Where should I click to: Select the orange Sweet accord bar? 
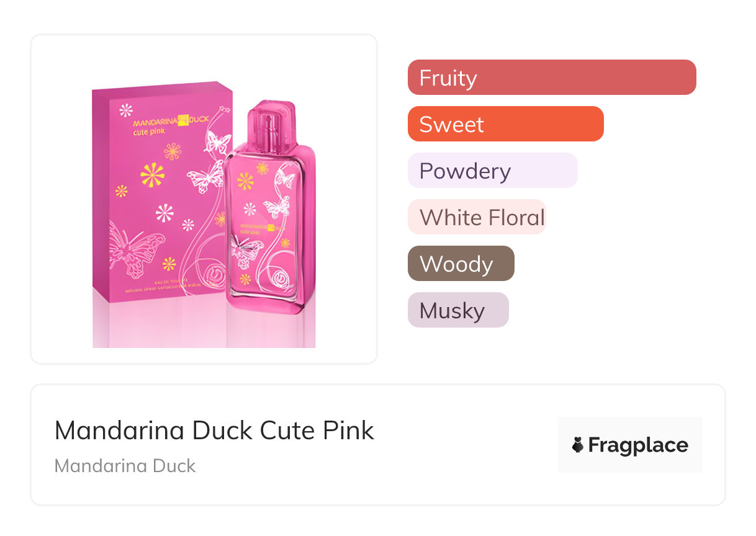pyautogui.click(x=505, y=124)
